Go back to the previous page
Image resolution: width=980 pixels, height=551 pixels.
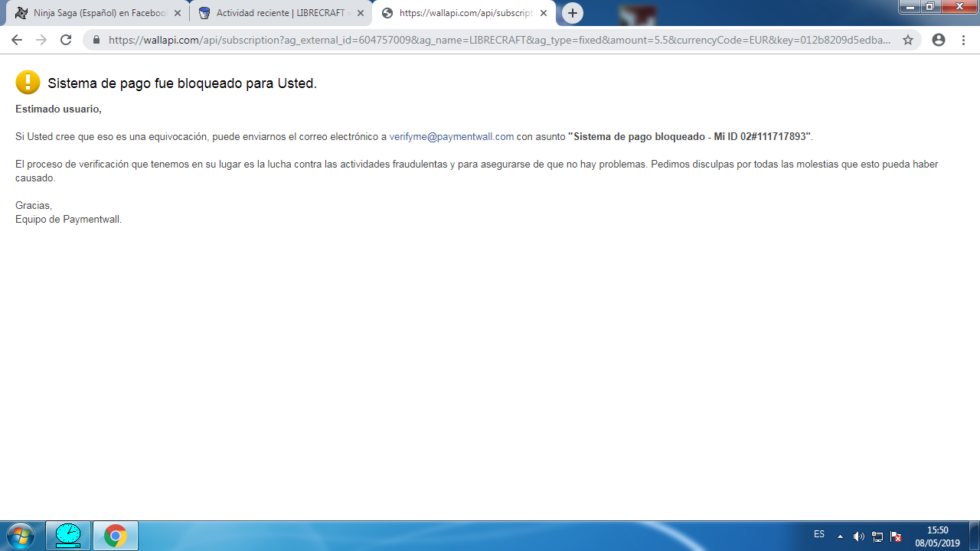pos(17,40)
